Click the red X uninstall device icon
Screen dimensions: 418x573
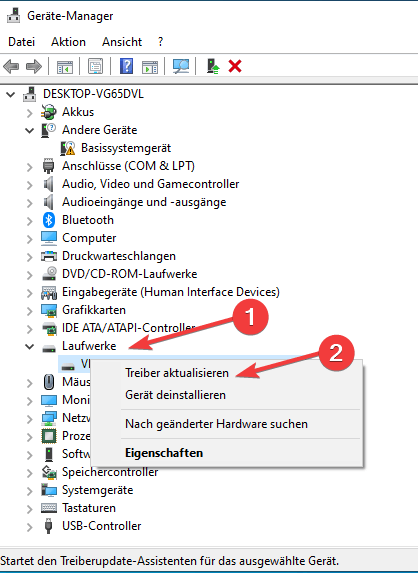point(235,67)
